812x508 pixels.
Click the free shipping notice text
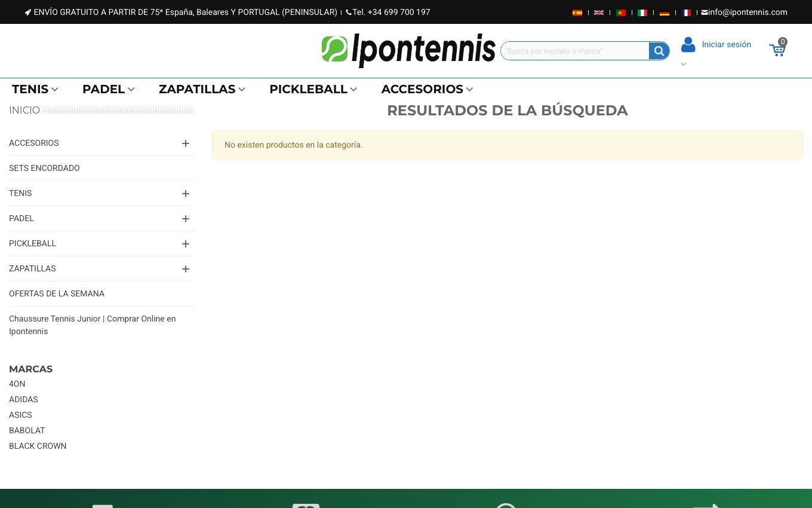pyautogui.click(x=181, y=12)
